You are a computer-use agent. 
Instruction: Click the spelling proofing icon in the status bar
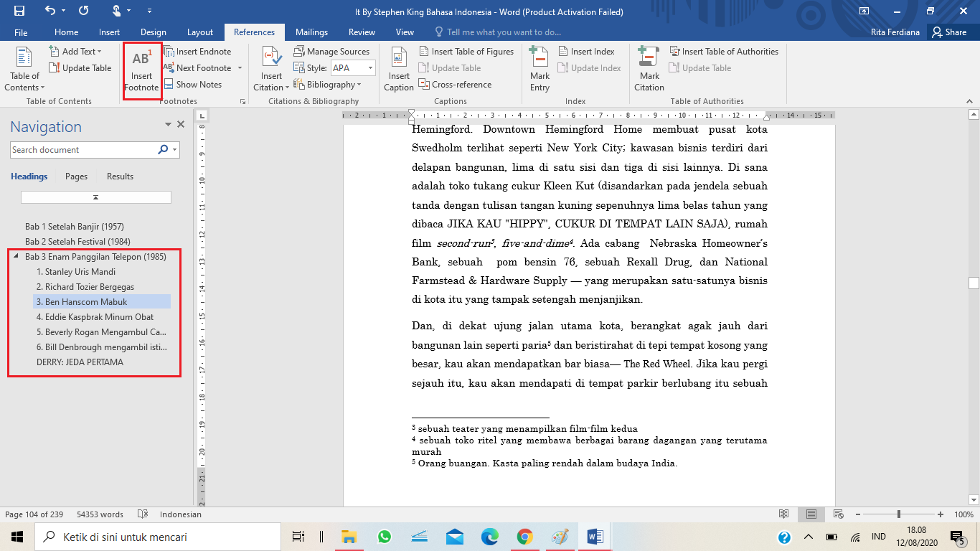pyautogui.click(x=143, y=514)
